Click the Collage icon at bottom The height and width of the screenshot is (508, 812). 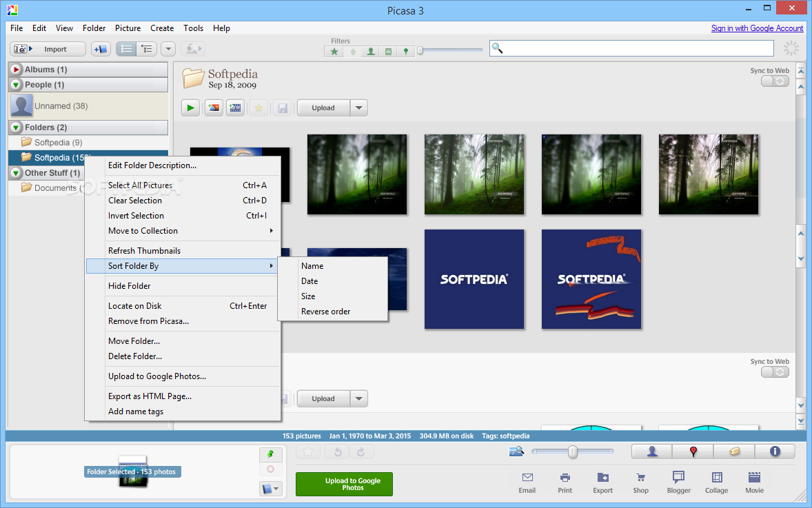717,482
